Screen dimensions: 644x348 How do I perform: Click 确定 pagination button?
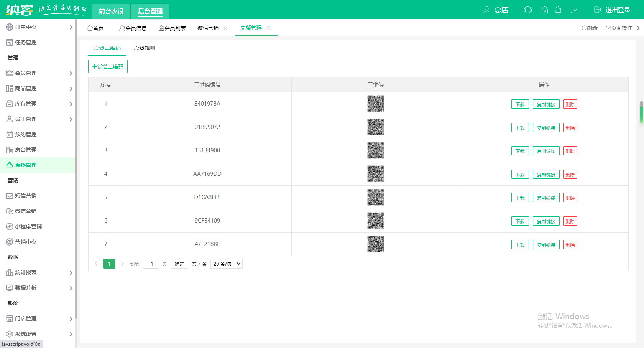point(179,264)
